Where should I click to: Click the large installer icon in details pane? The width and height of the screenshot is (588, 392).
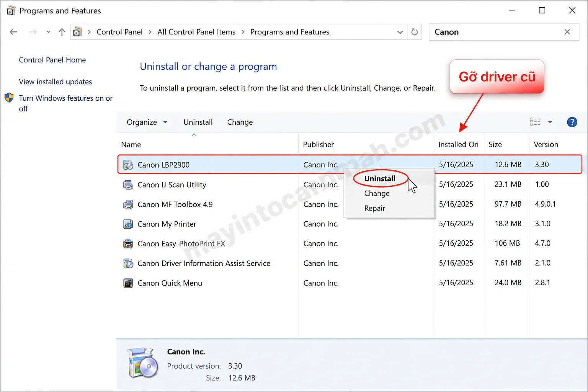[x=142, y=363]
